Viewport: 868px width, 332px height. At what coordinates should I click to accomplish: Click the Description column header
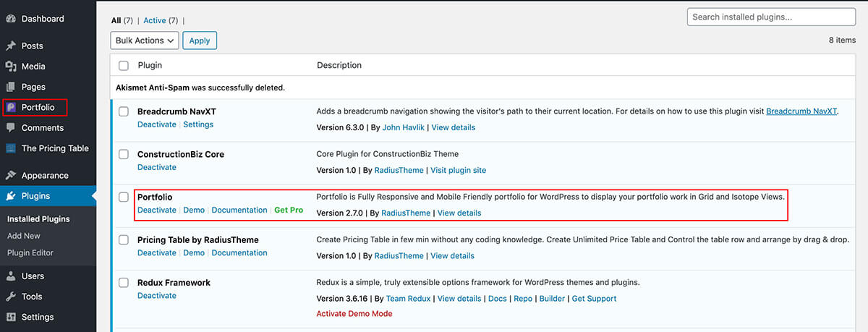pos(339,66)
